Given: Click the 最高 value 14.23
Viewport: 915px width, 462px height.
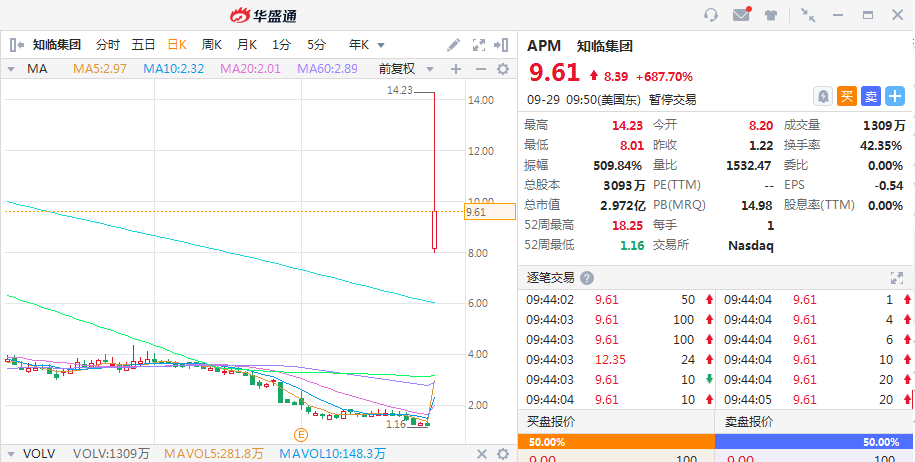Looking at the screenshot, I should pyautogui.click(x=627, y=125).
